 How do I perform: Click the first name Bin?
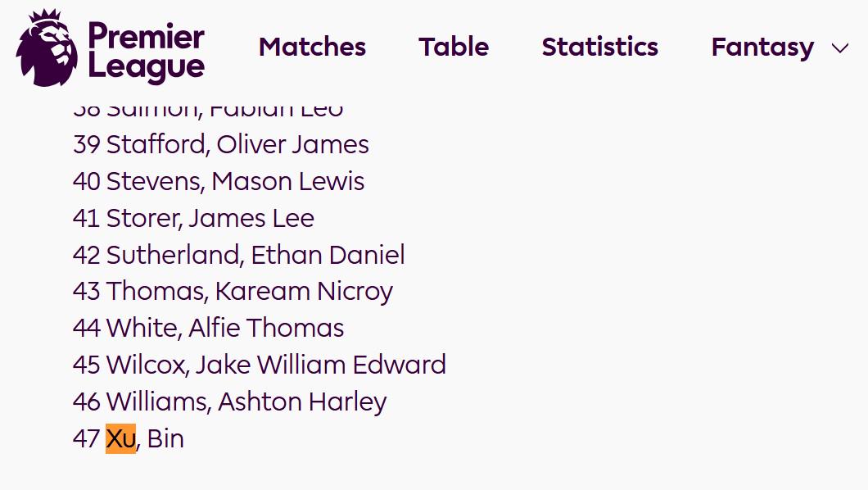165,438
